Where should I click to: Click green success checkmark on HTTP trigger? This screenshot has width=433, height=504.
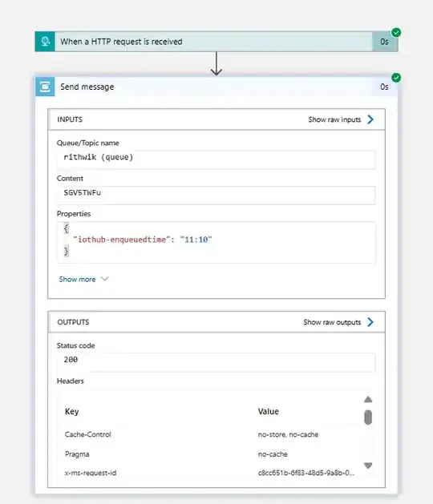pyautogui.click(x=396, y=33)
